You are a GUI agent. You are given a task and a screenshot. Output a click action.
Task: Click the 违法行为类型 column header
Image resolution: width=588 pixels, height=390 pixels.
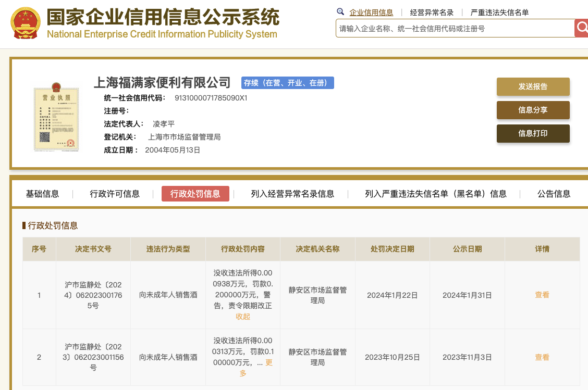168,249
